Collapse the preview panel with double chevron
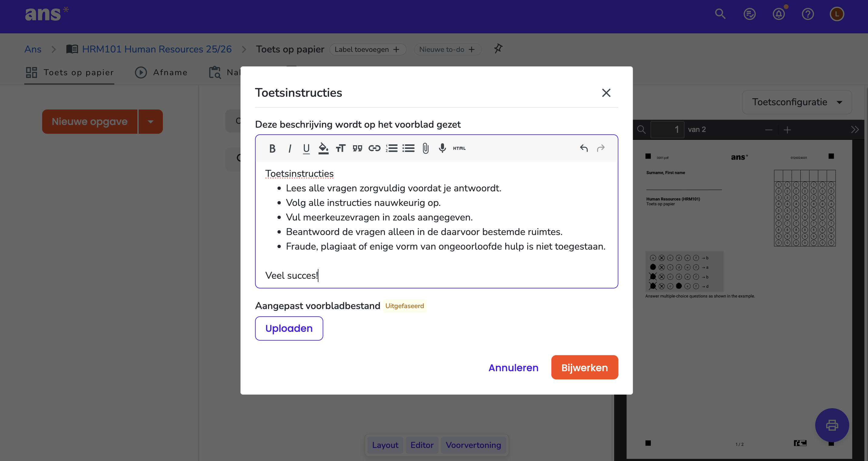This screenshot has height=461, width=868. 855,130
